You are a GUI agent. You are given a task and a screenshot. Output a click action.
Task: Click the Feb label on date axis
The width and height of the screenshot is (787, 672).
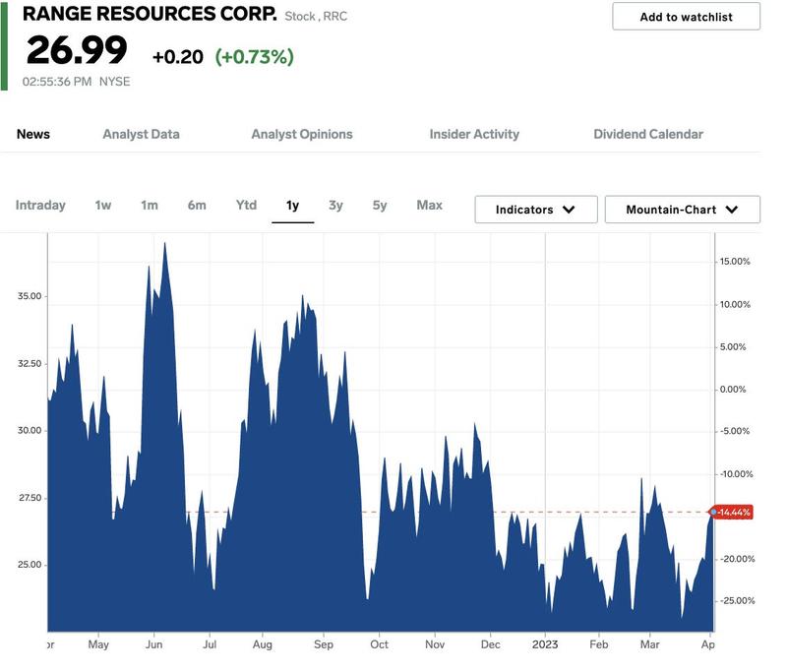tap(599, 644)
